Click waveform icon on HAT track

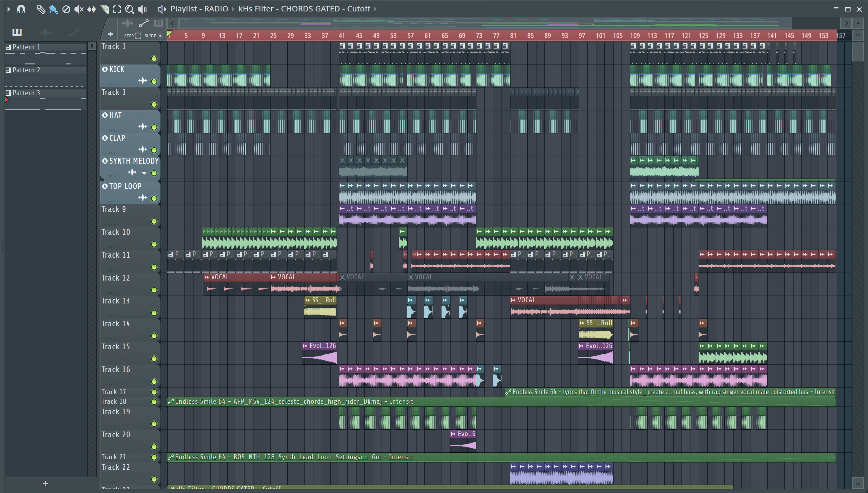143,126
